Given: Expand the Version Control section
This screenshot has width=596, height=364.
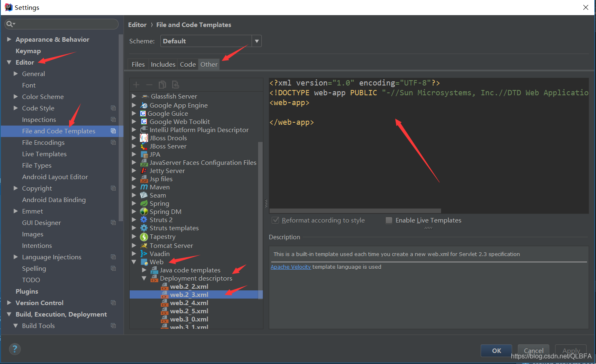Looking at the screenshot, I should (9, 303).
